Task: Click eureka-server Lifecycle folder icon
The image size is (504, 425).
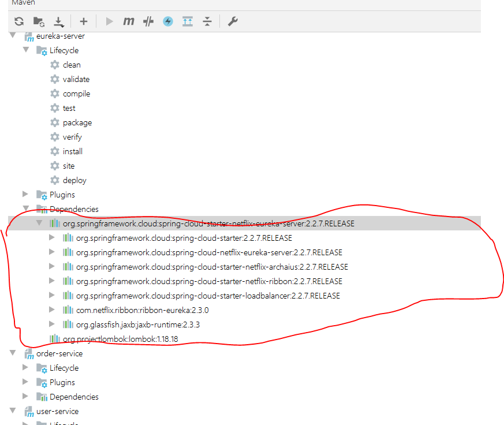Action: tap(42, 51)
